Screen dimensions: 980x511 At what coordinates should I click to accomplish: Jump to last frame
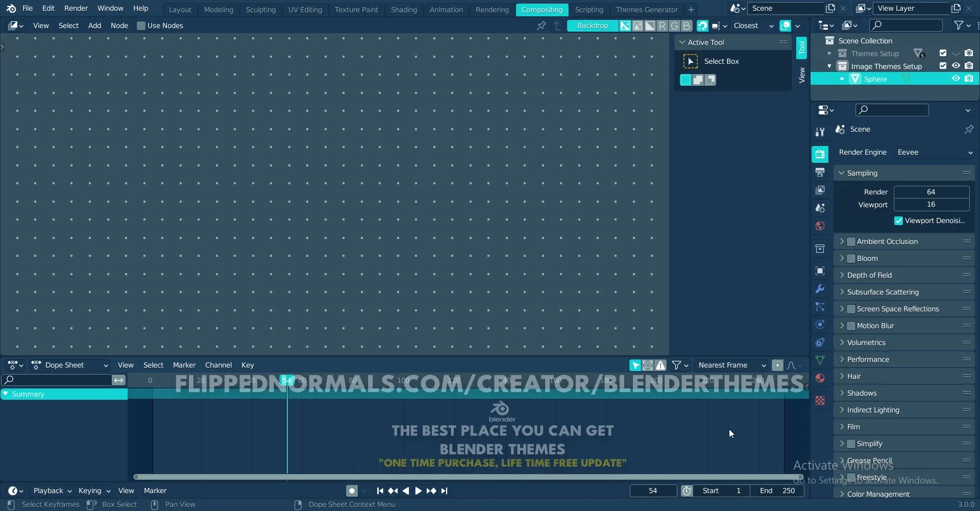pyautogui.click(x=444, y=491)
